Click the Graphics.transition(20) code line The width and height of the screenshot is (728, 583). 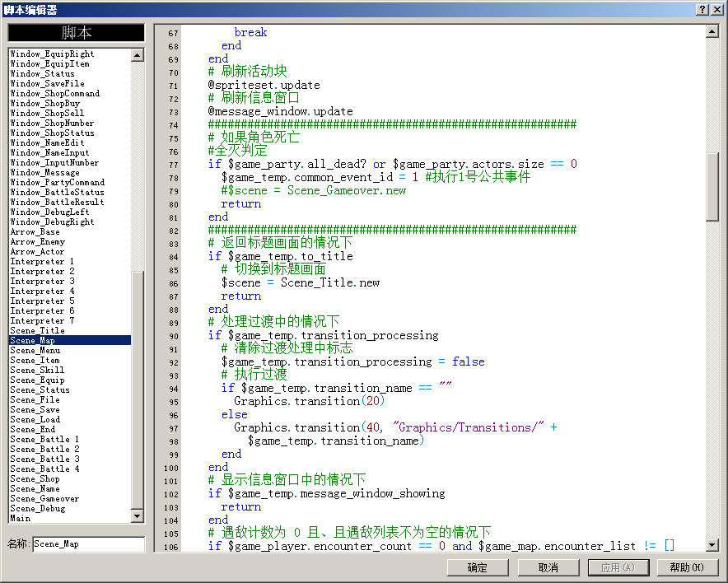[309, 401]
